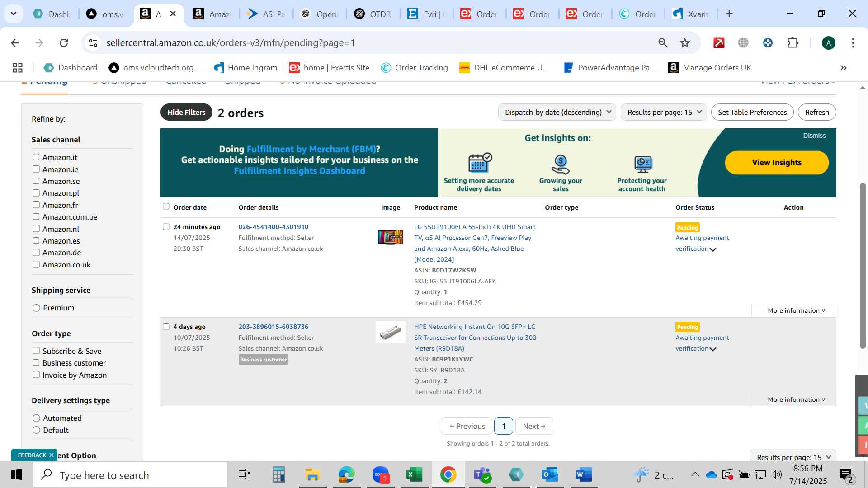Check the Amazon.co.uk sales channel filter
The image size is (868, 488).
[x=36, y=264]
